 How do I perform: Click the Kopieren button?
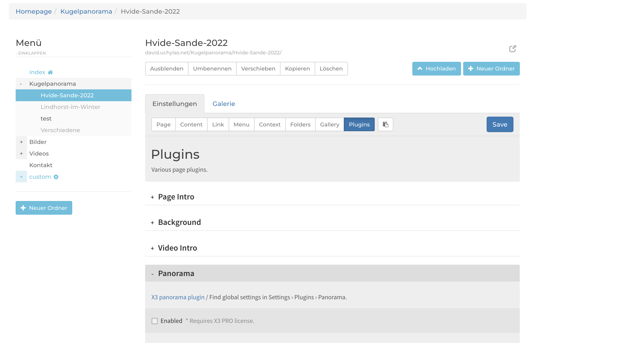point(297,69)
